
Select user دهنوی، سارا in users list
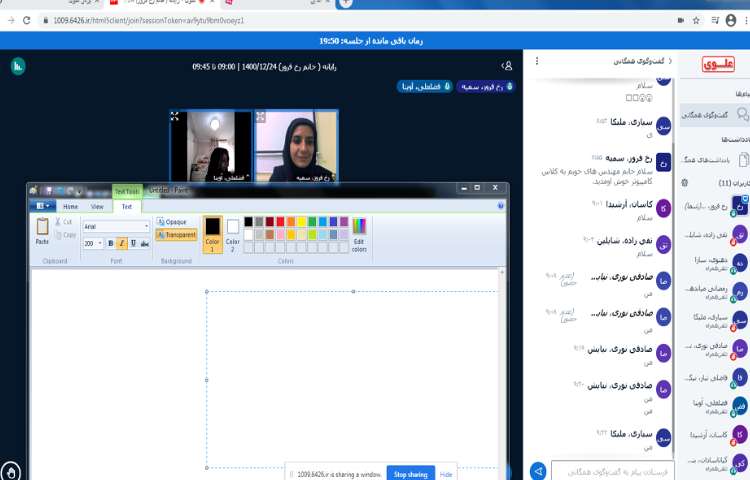pos(715,263)
